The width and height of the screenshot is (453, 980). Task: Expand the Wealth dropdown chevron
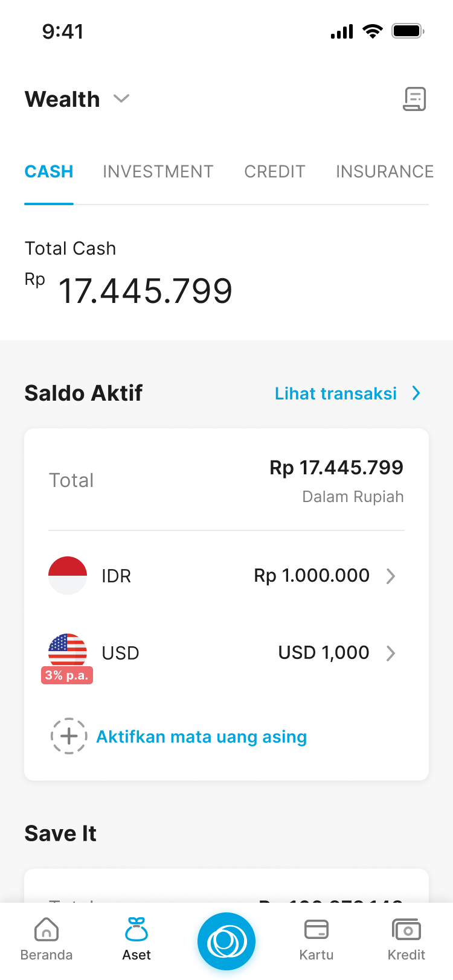pos(121,99)
